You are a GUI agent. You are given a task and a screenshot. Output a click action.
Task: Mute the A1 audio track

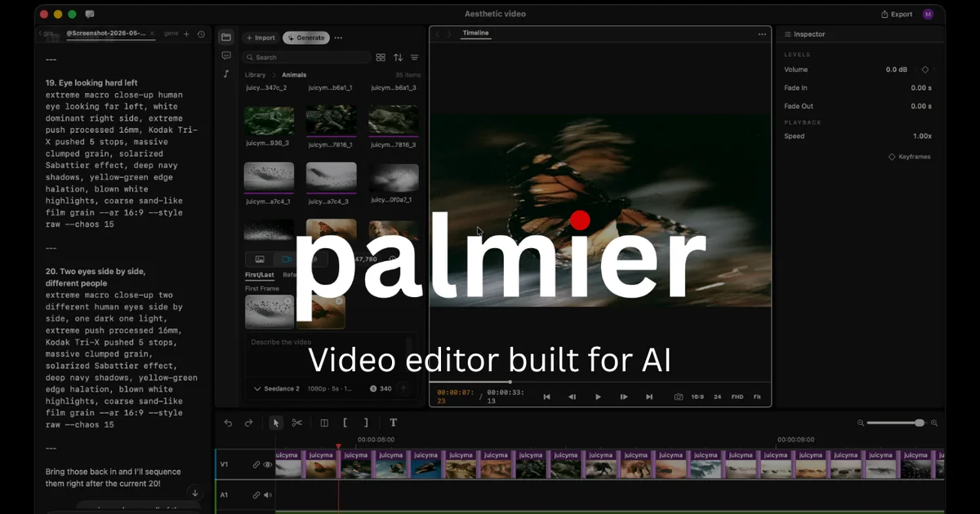[268, 494]
